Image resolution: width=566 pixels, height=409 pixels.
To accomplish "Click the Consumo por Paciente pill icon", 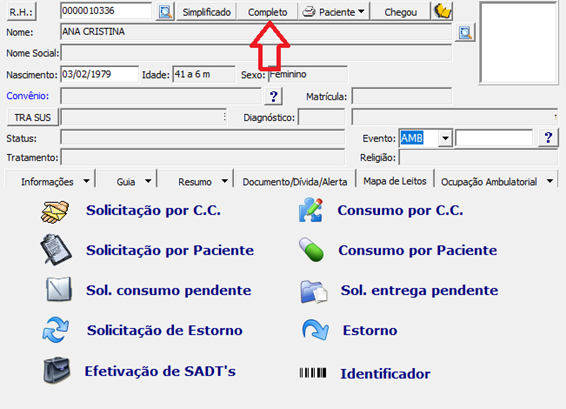I will tap(311, 249).
